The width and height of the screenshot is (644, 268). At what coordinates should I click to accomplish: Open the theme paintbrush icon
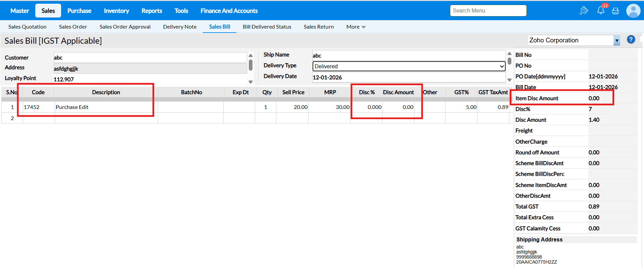[x=584, y=10]
